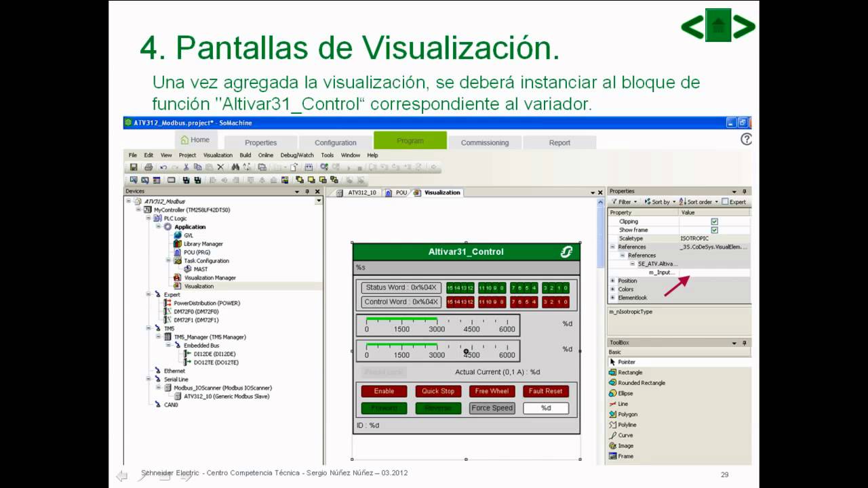Collapse the SE_ATV.Altiva... property node

click(632, 264)
